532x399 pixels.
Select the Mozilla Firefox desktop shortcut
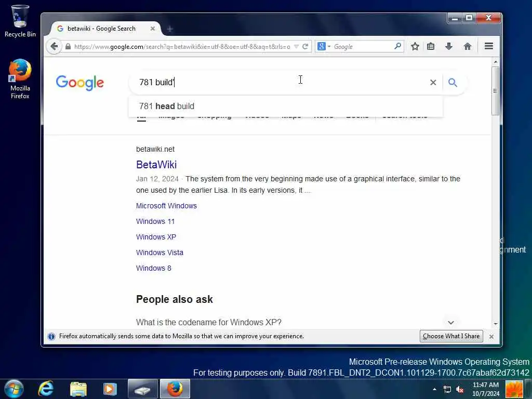coord(20,79)
